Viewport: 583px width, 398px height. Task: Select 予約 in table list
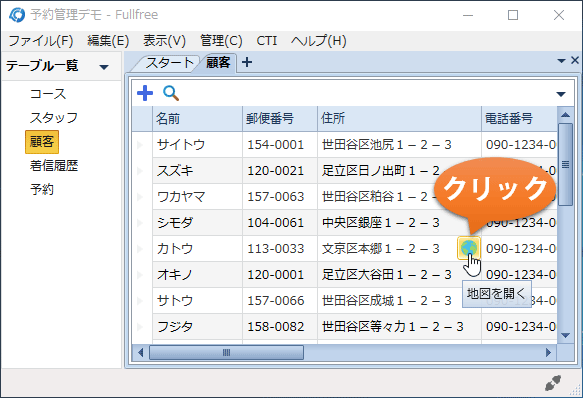click(x=42, y=189)
